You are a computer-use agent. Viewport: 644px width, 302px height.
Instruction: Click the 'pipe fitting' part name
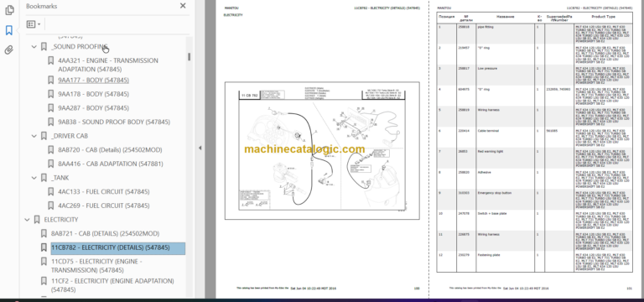(x=486, y=27)
